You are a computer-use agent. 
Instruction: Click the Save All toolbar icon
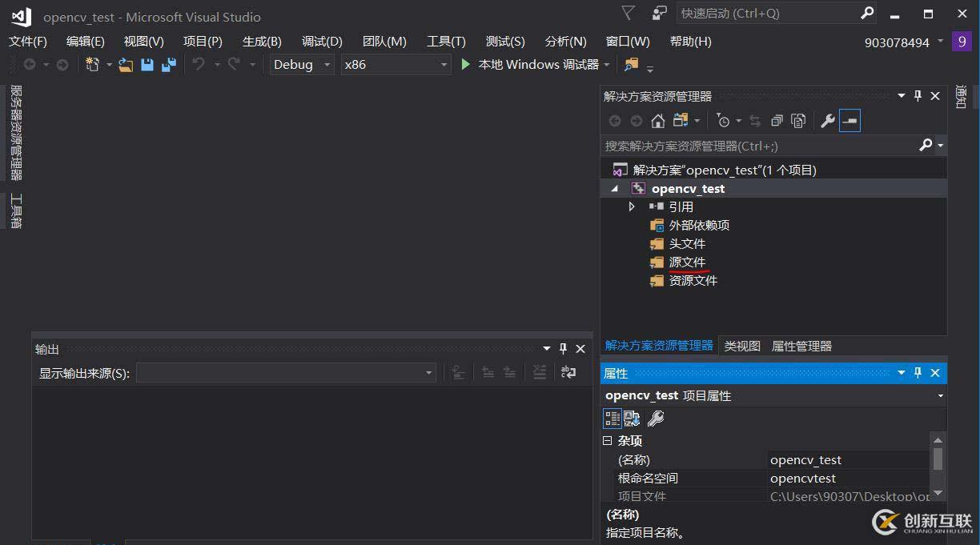pyautogui.click(x=168, y=65)
